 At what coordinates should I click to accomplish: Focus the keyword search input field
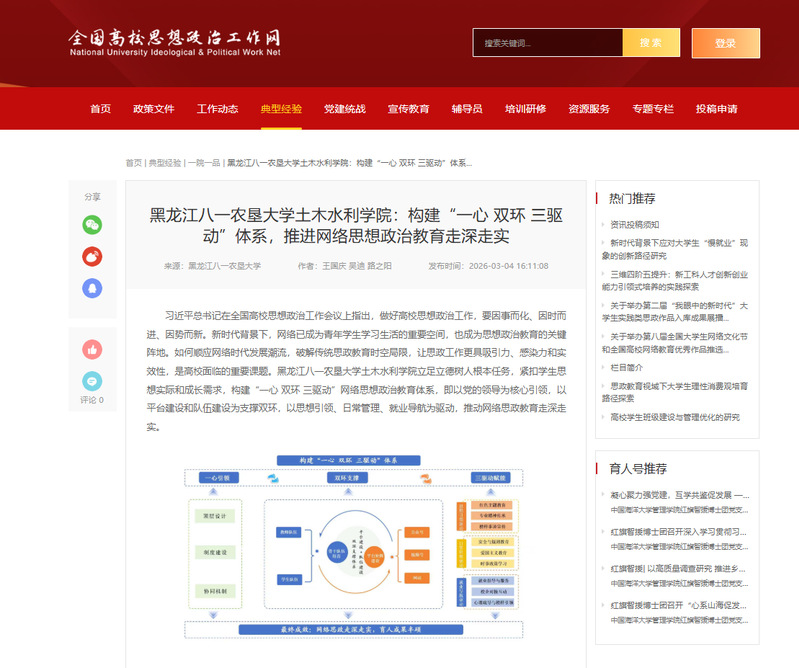[547, 43]
